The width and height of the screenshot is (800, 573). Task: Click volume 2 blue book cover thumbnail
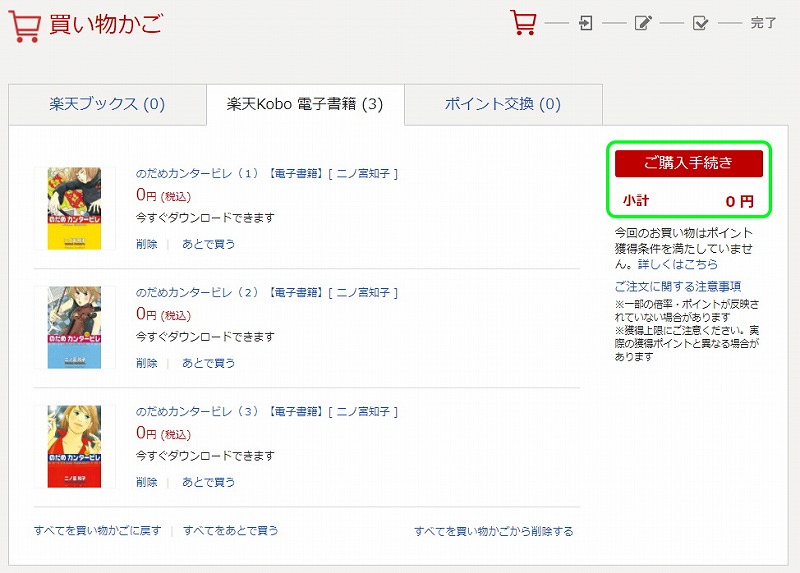74,328
